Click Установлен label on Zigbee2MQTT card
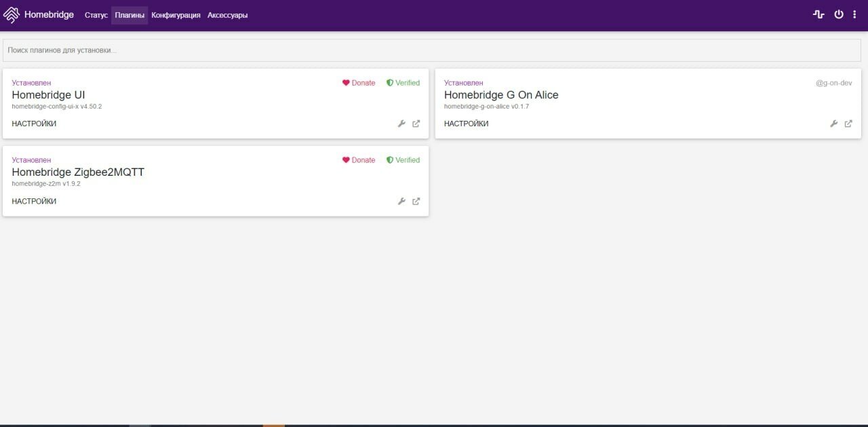 (x=31, y=160)
